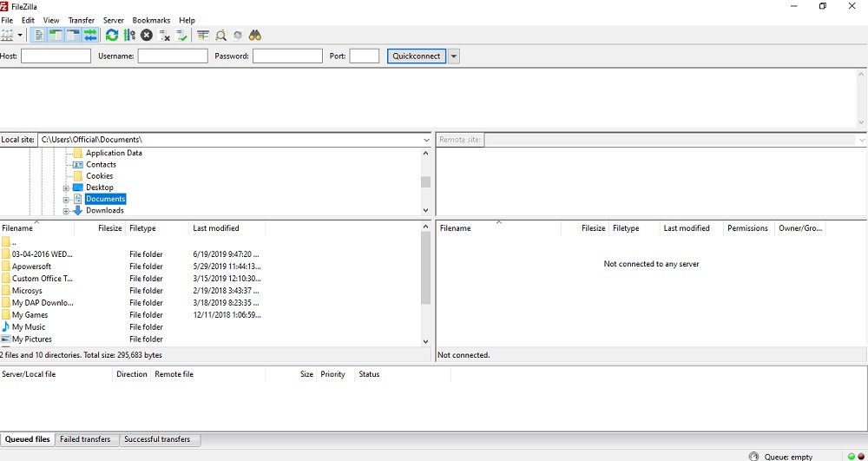Switch to the Queued files tab
The image size is (868, 461).
[28, 439]
